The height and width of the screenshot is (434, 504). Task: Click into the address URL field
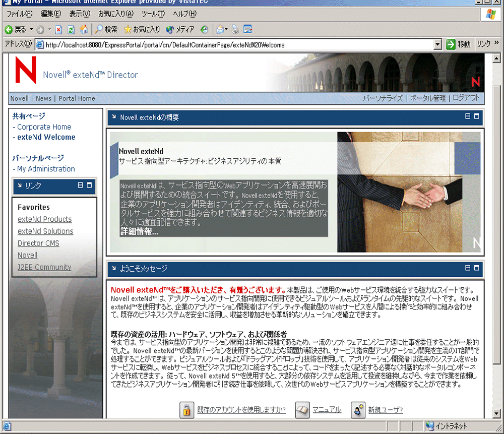[238, 45]
